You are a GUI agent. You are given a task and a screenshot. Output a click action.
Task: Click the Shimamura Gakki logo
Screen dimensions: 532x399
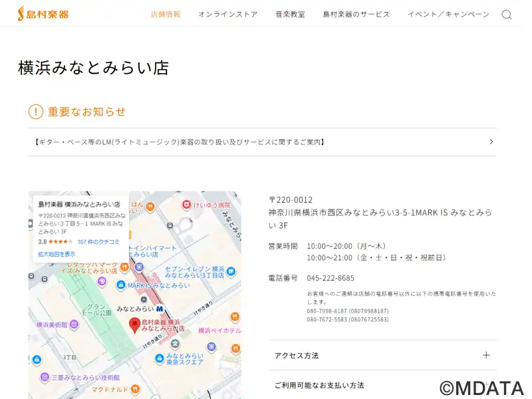(x=43, y=13)
